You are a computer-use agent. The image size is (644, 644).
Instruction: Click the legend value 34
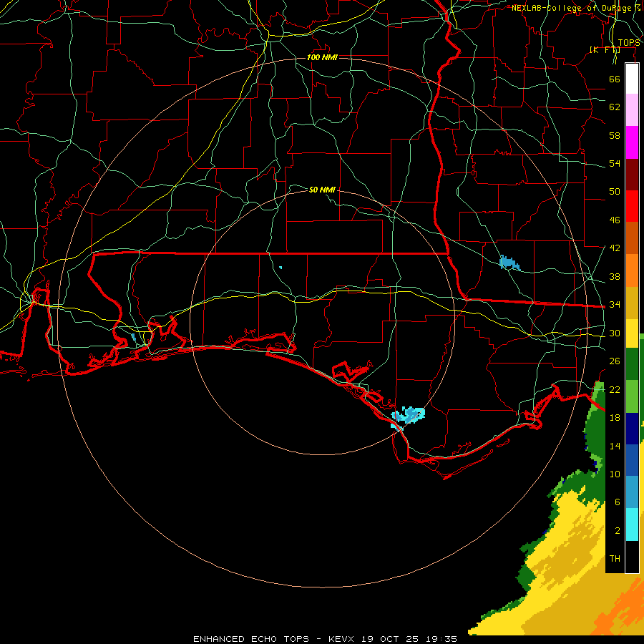coord(615,304)
